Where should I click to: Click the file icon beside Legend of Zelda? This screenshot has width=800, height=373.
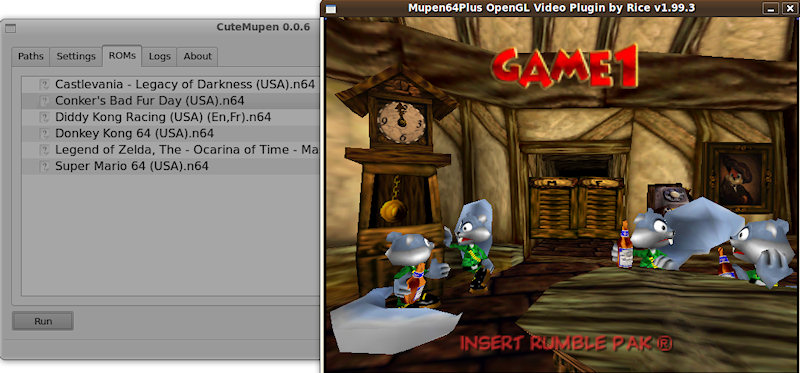(x=45, y=150)
